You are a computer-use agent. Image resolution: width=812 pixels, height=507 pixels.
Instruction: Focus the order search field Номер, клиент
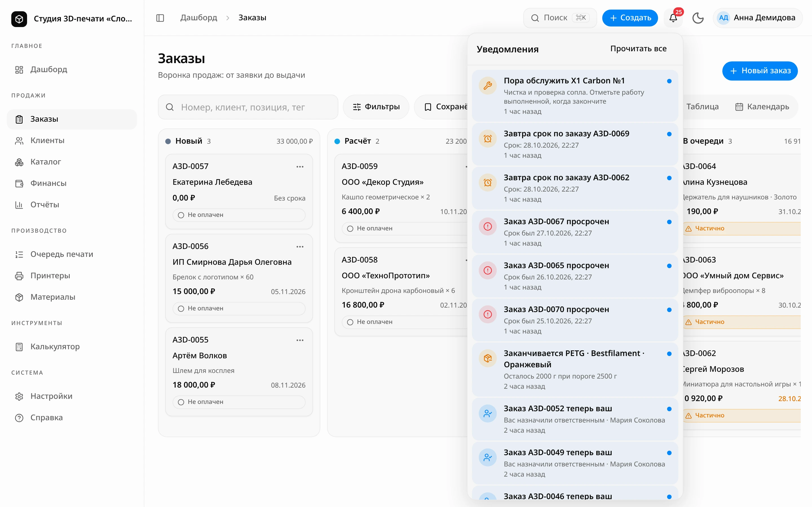[x=248, y=107]
